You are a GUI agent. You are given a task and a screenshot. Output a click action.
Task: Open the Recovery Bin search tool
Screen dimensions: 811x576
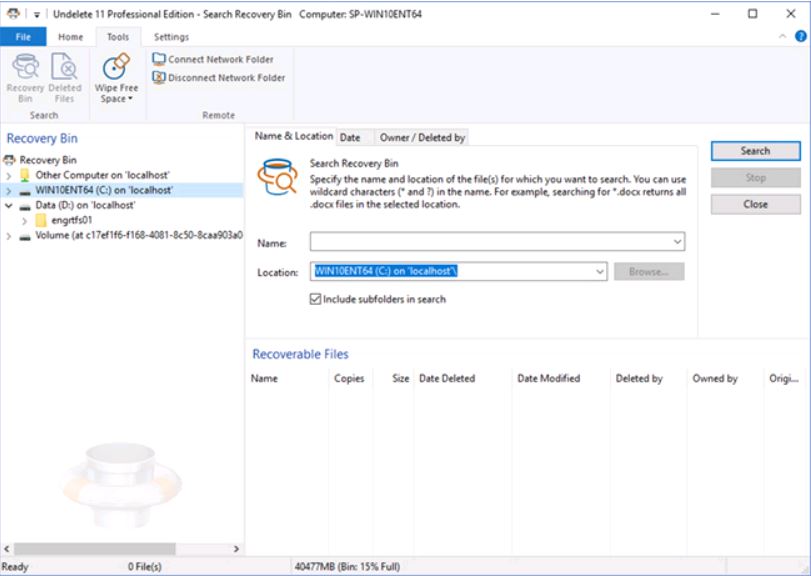point(25,78)
